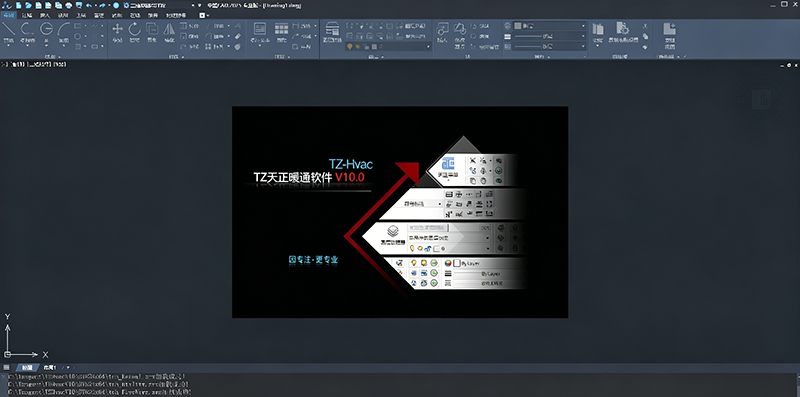Click the Save icon in quick access toolbar
This screenshot has height=397, width=800.
38,5
